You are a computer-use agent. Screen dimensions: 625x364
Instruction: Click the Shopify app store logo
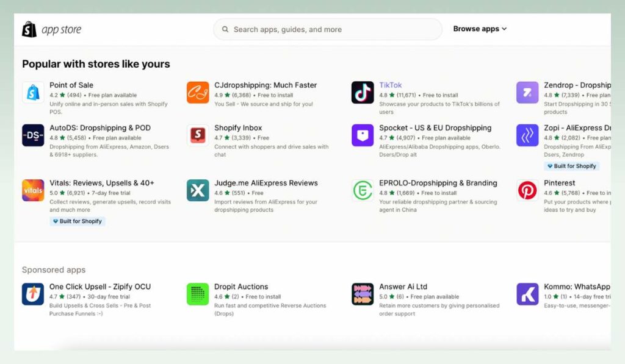[x=51, y=29]
